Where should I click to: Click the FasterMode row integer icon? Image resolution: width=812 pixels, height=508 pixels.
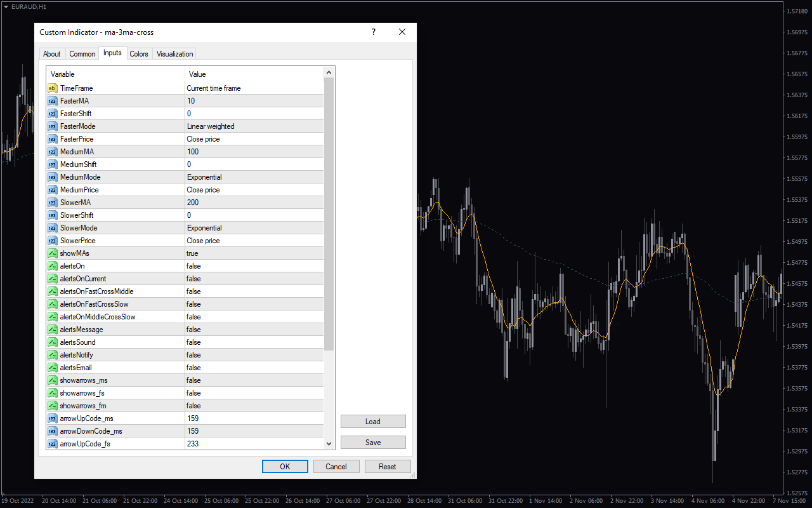(53, 126)
